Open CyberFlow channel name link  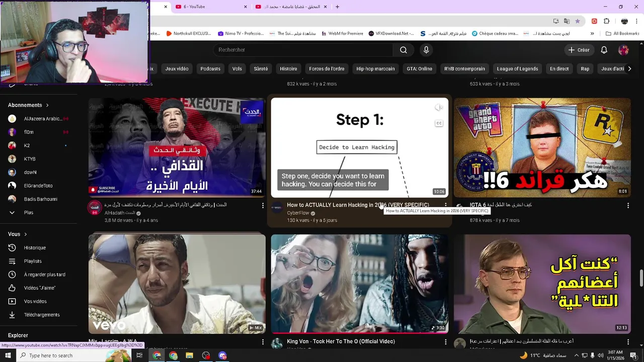tap(298, 213)
